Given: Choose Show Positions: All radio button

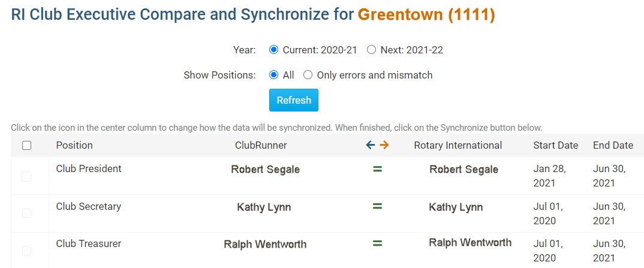Looking at the screenshot, I should tap(273, 75).
